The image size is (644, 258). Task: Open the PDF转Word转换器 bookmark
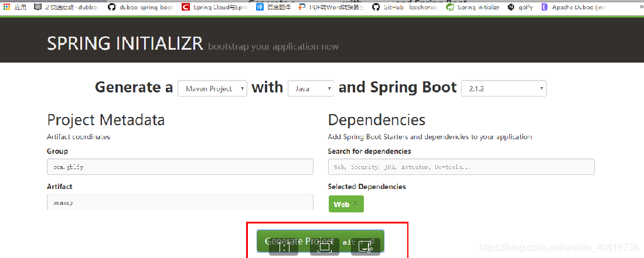click(x=331, y=7)
